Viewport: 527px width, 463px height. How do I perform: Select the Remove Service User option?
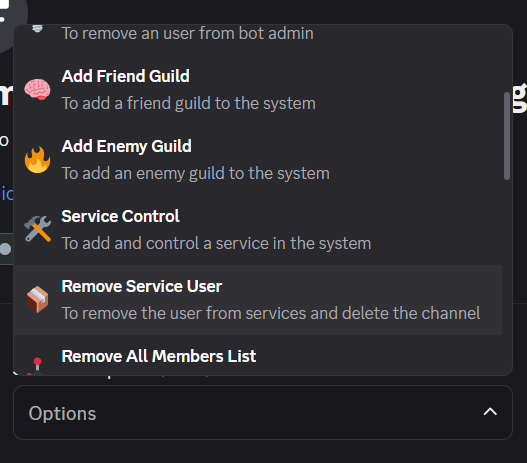[258, 300]
